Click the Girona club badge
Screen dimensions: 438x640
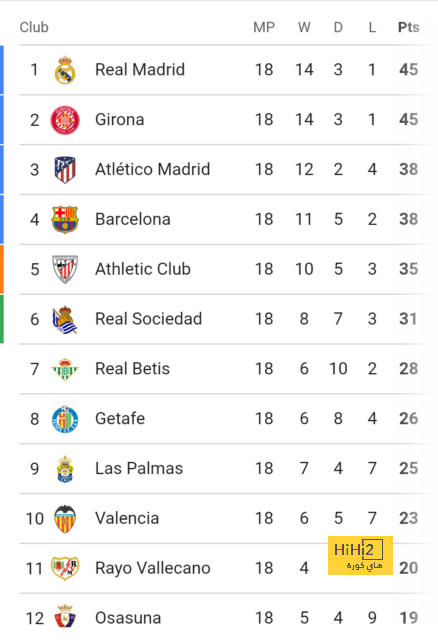click(x=65, y=120)
